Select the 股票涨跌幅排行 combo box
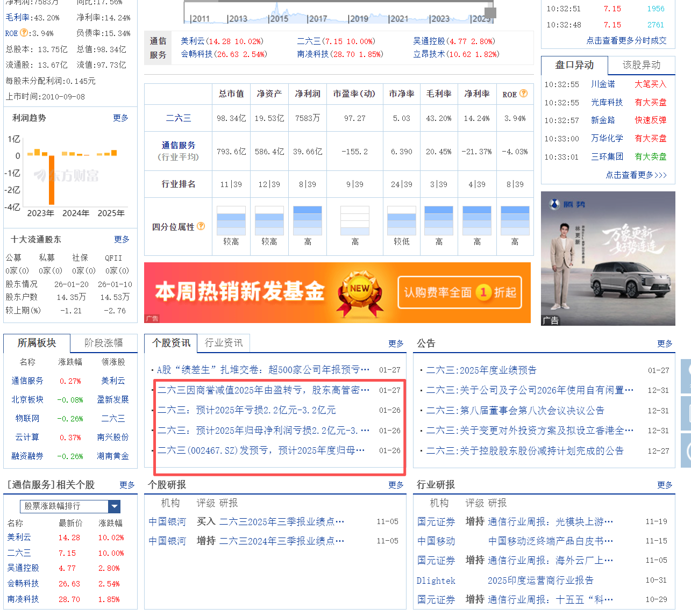The height and width of the screenshot is (616, 691). point(70,506)
